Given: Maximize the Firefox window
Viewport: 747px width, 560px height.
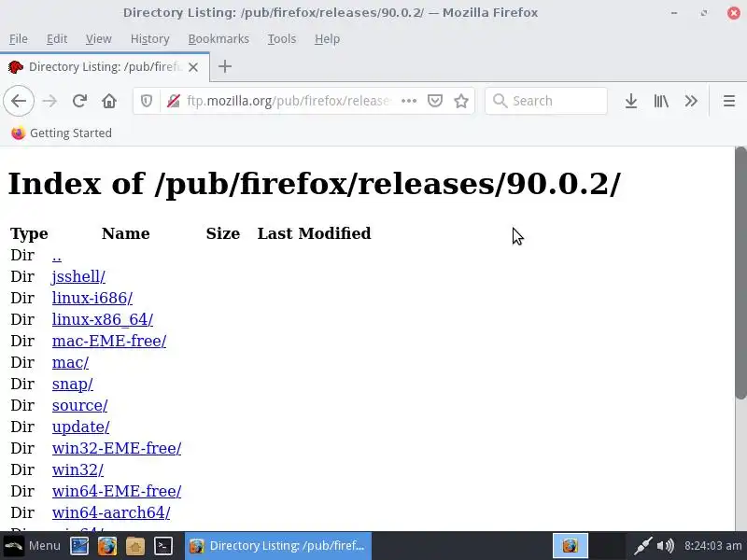Looking at the screenshot, I should (704, 13).
